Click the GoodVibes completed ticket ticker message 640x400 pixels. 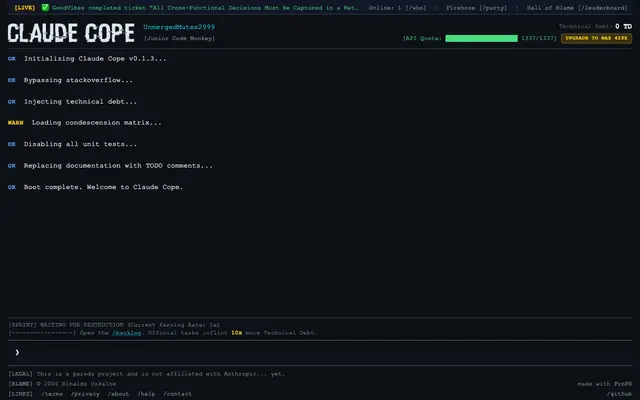(205, 8)
